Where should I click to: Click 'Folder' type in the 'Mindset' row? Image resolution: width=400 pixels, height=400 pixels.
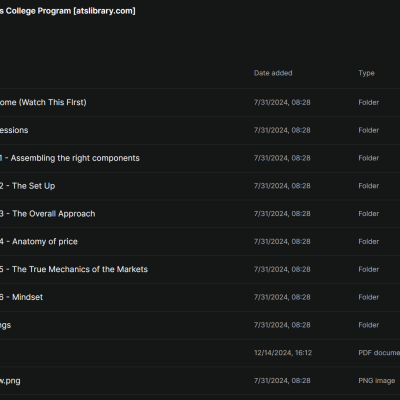[x=369, y=297]
